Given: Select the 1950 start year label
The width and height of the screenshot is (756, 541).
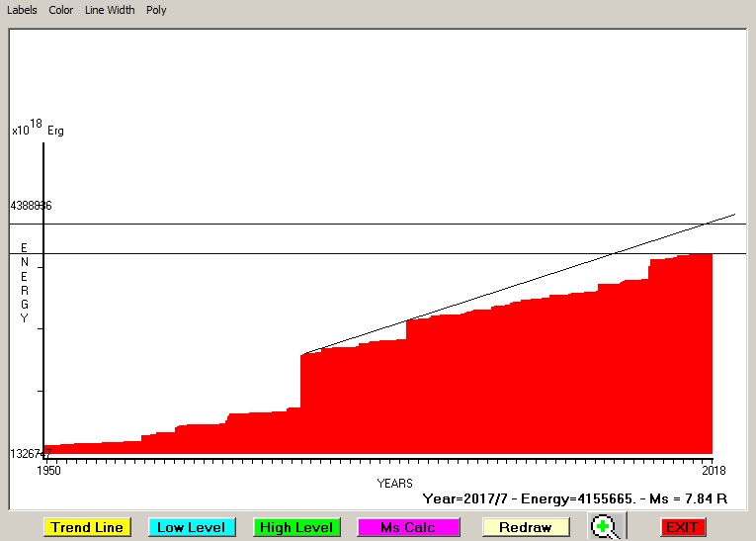Looking at the screenshot, I should tap(48, 469).
